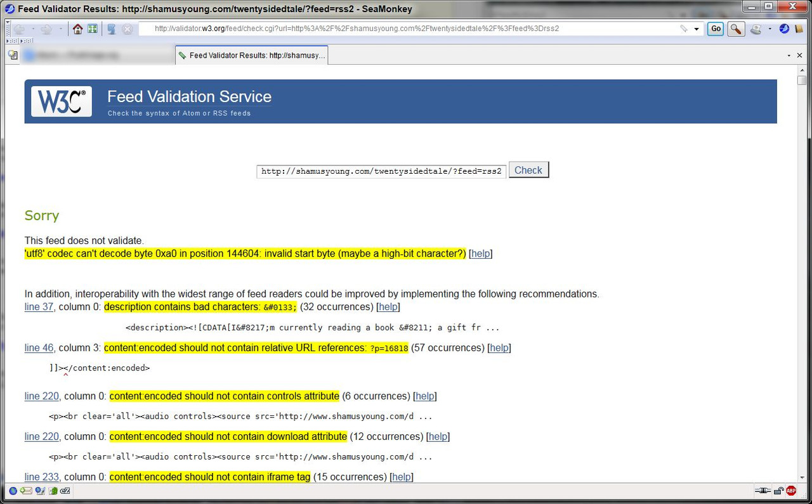Start ChatZilla with the cZ icon

[65, 491]
